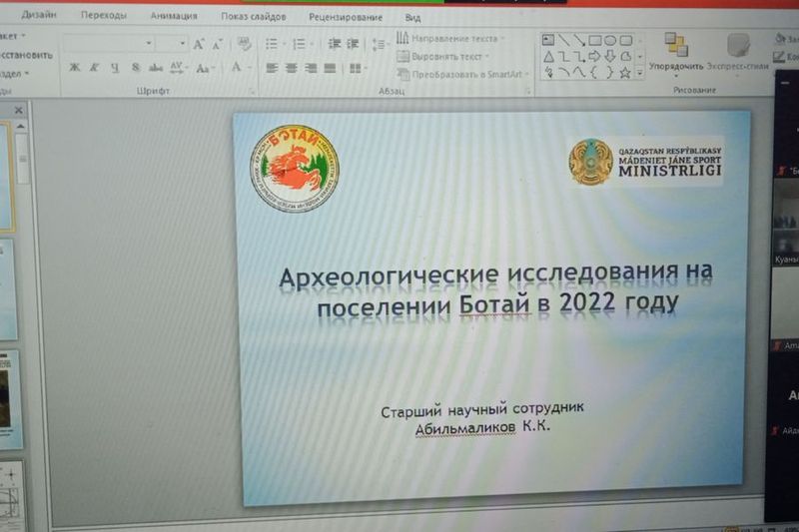Image resolution: width=799 pixels, height=532 pixels.
Task: Click the clear formatting icon
Action: [x=243, y=44]
